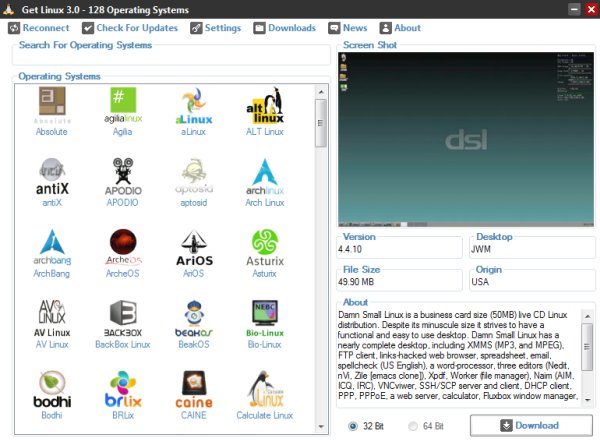Click the operating systems list scrollbar thumb
Image resolution: width=600 pixels, height=440 pixels.
(x=321, y=123)
